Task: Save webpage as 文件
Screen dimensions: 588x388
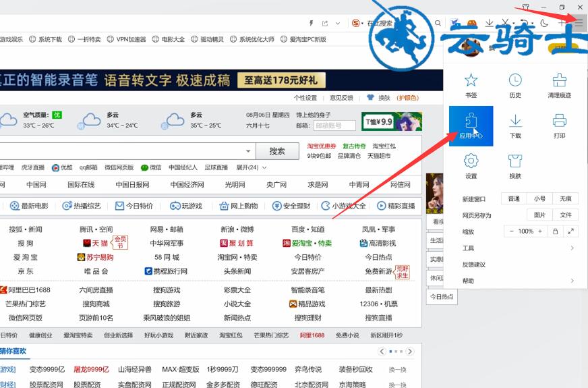Action: click(566, 215)
